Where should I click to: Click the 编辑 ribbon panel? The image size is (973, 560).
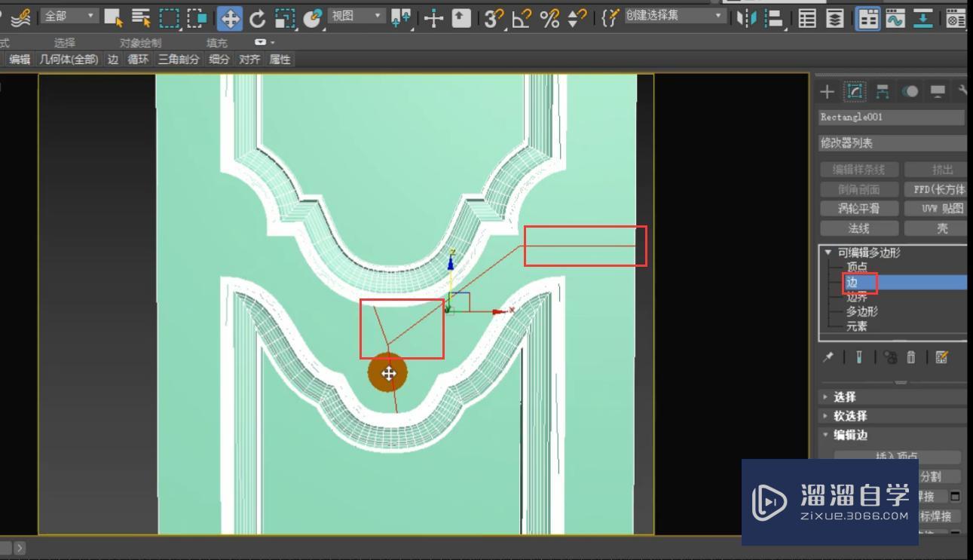pyautogui.click(x=20, y=60)
